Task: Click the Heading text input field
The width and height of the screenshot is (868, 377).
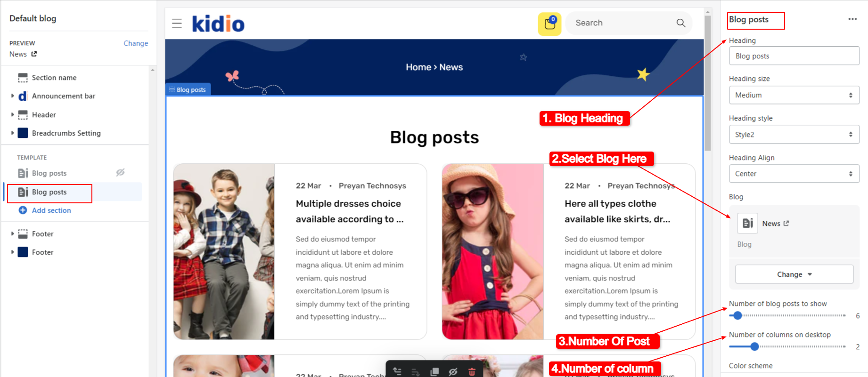Action: tap(794, 56)
